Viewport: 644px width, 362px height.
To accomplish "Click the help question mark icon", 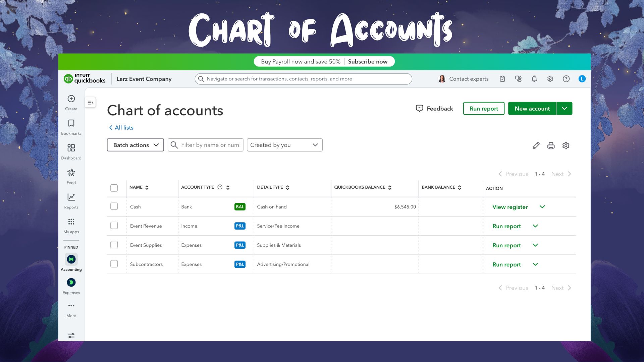I will (566, 79).
